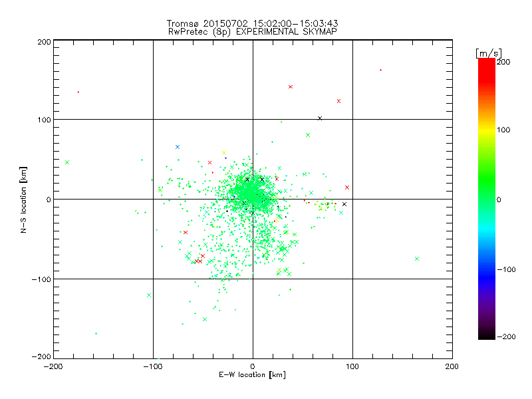Pick the red region of the velocity colorbar
Image resolution: width=532 pixels, height=399 pixels.
[487, 71]
